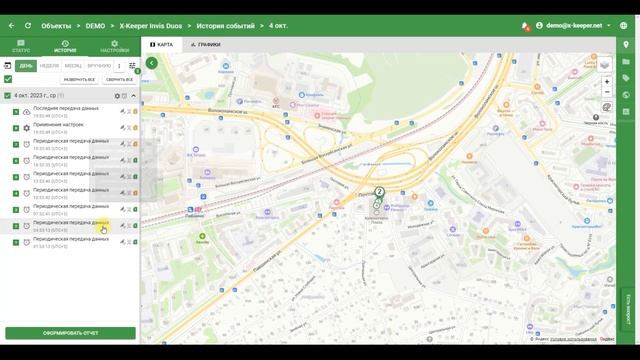Open the language globe icon
This screenshot has height=360, width=640.
coord(623,25)
